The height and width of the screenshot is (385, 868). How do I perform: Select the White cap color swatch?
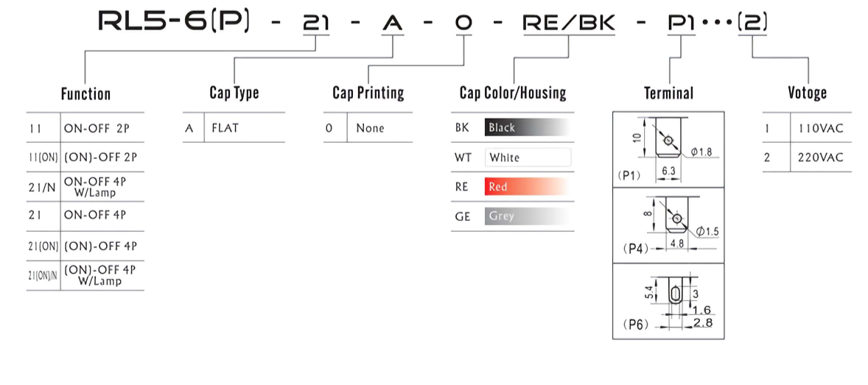click(x=528, y=158)
